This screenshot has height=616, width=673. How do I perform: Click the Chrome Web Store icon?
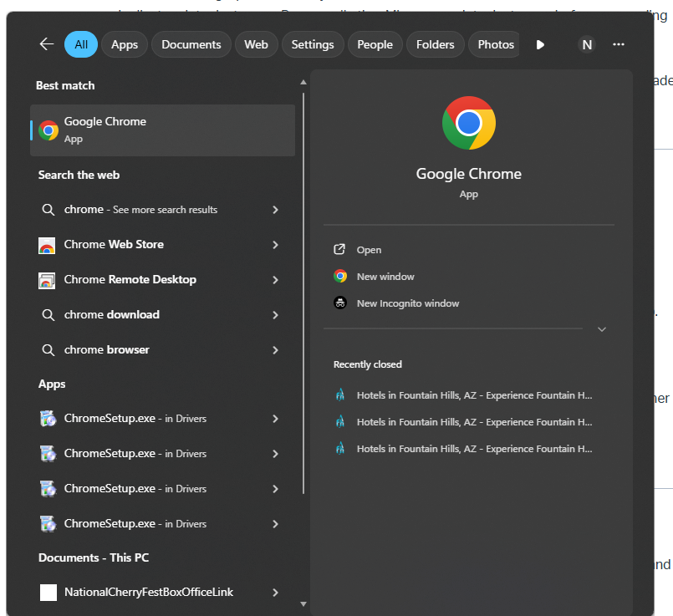[47, 245]
